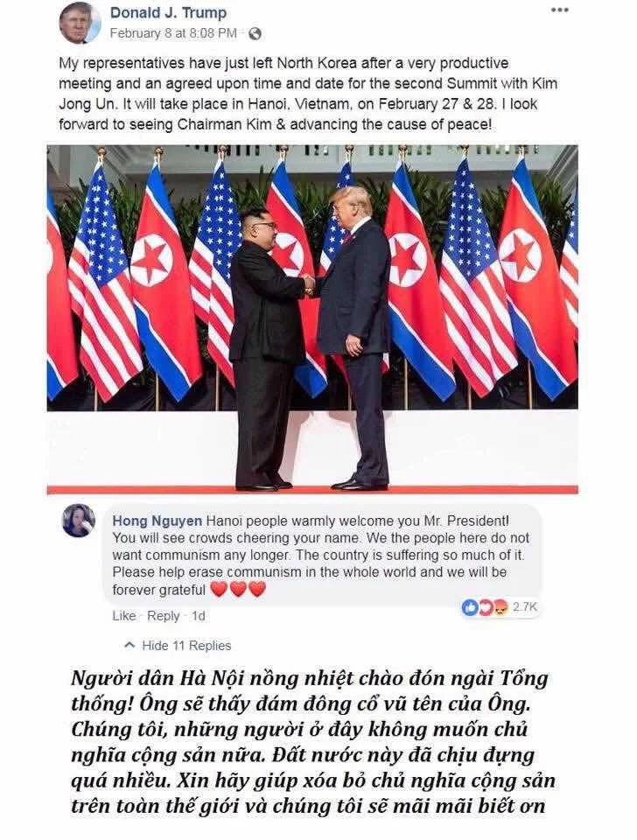
Task: Reply to Hong Nguyen's comment
Action: pos(163,616)
